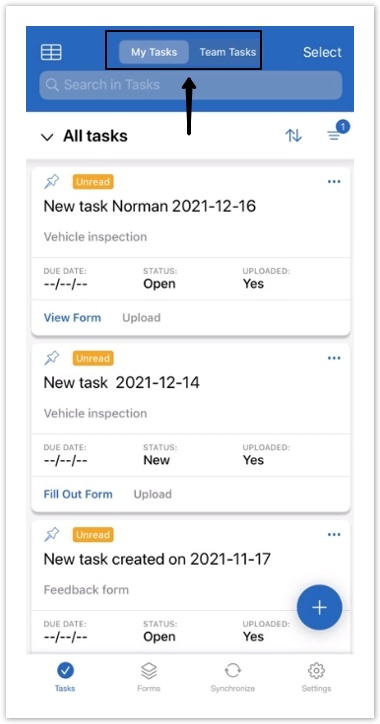Open more options for Norman 2021-12-16 task
Image resolution: width=380 pixels, height=724 pixels.
pos(334,182)
